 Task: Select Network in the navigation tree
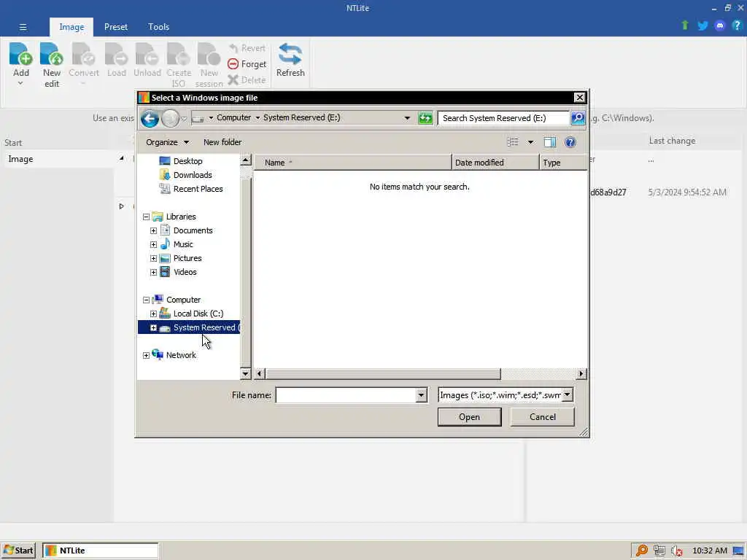(x=181, y=355)
